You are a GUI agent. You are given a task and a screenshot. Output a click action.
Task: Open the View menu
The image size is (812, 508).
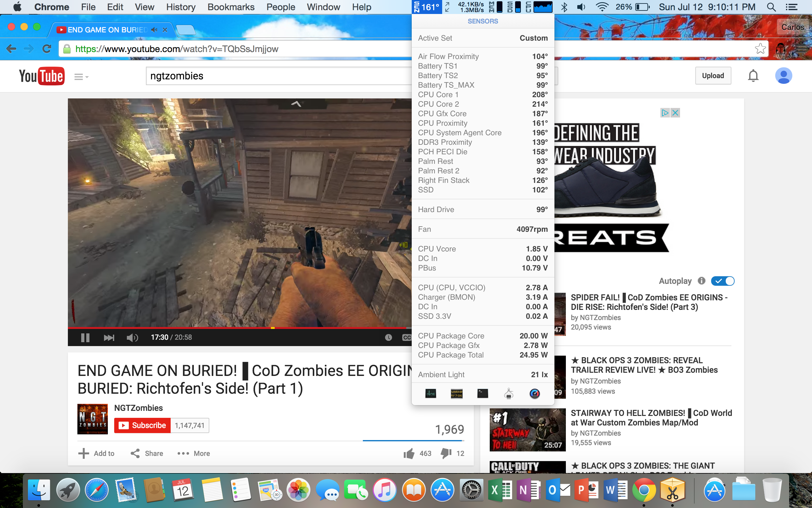pyautogui.click(x=145, y=7)
